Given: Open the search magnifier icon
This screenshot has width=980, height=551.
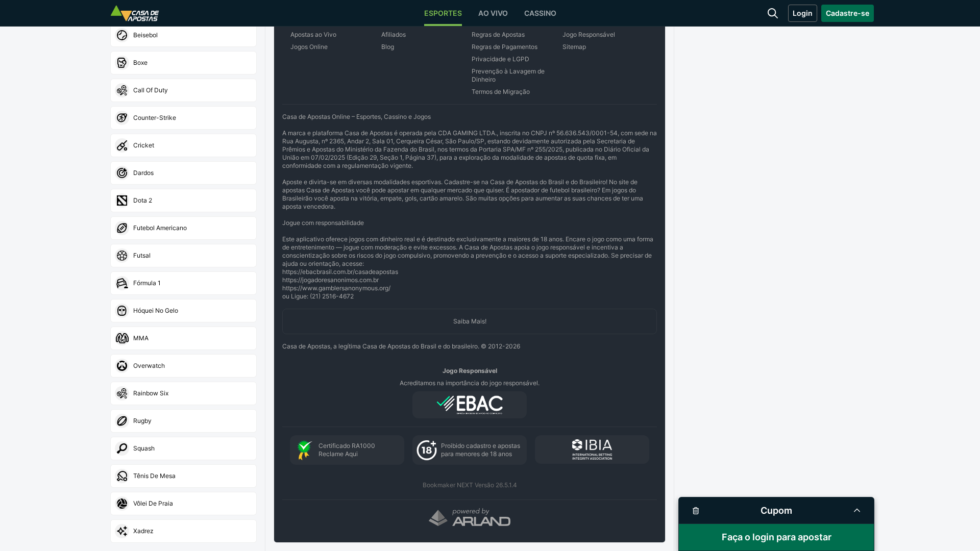Looking at the screenshot, I should [773, 13].
